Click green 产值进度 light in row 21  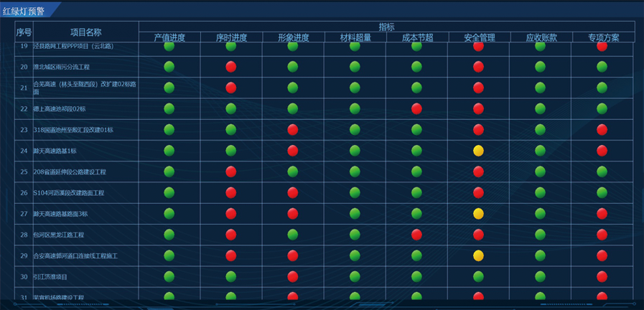(169, 88)
